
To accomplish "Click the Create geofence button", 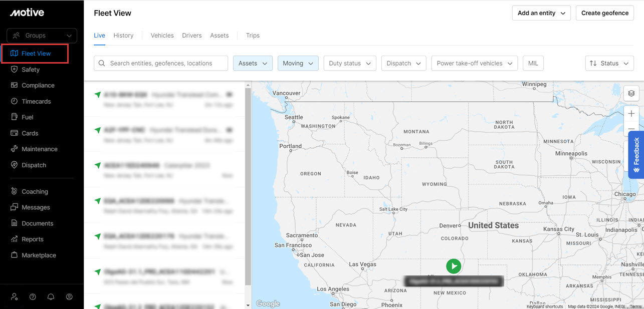I will (604, 13).
